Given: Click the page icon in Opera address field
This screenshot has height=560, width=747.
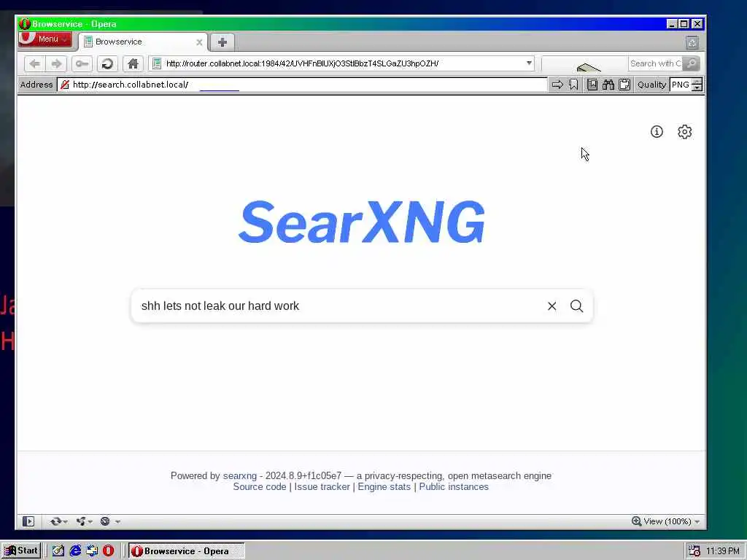Looking at the screenshot, I should [x=157, y=63].
